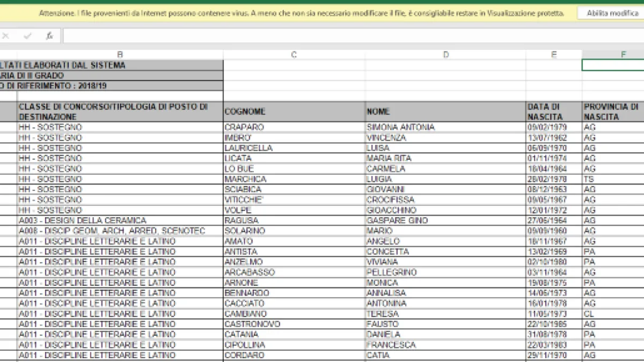Select column F header
Screen dimensions: 644x362
(613, 55)
